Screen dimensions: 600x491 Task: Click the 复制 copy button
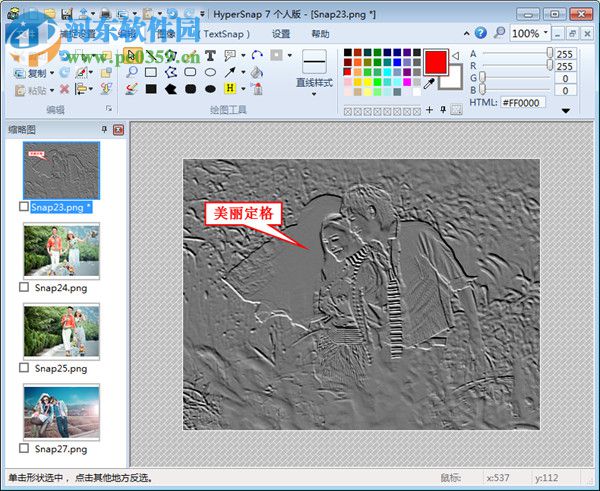tap(31, 73)
